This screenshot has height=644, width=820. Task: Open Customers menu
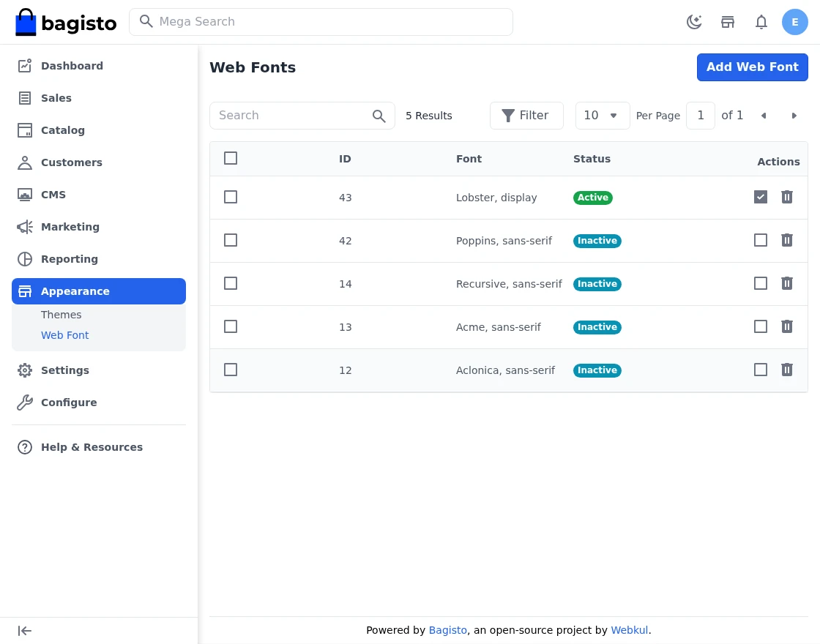coord(99,162)
